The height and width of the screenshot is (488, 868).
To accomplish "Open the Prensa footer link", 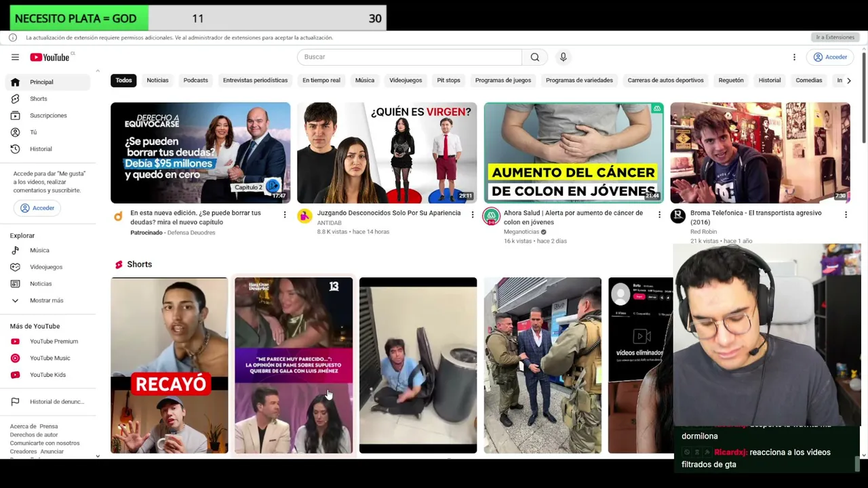I will point(49,426).
